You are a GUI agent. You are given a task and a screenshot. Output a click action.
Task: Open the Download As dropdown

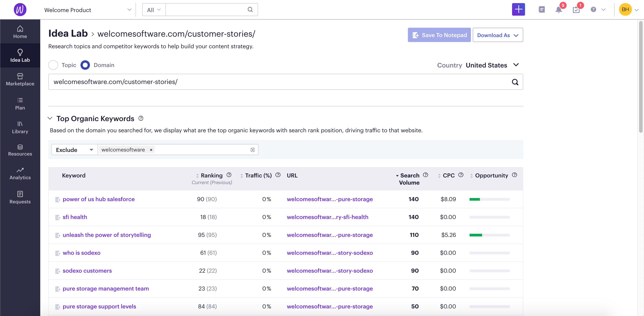[498, 35]
